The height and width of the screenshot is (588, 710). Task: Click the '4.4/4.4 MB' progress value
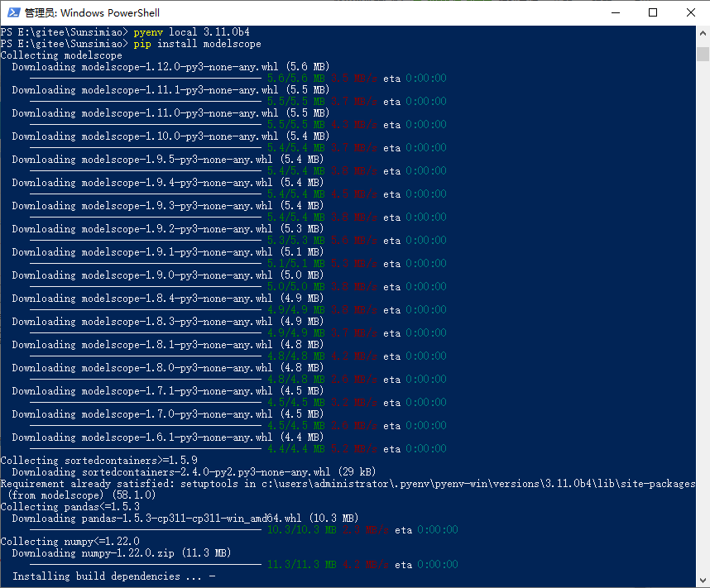point(296,448)
